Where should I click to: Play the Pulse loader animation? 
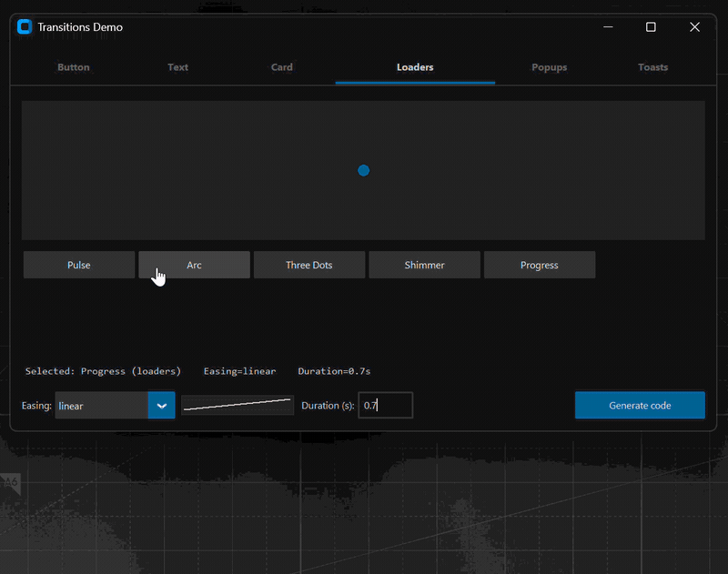[79, 265]
